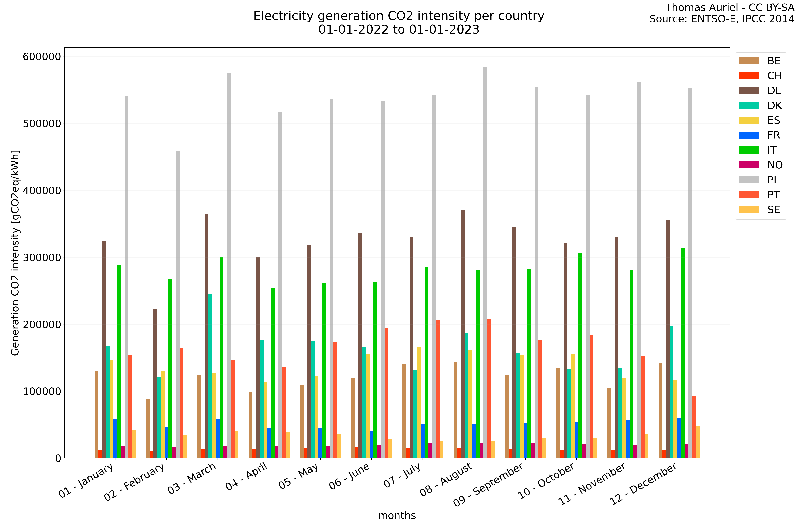Viewport: 798px width, 532px height.
Task: Click the 600000 y-axis tick label
Action: pos(41,57)
